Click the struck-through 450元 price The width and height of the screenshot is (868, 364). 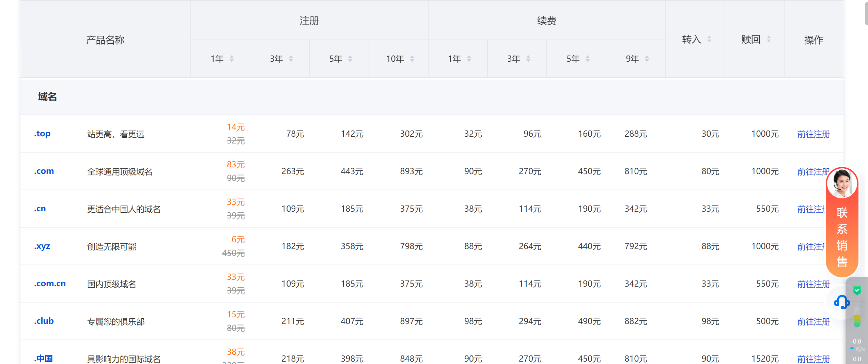click(233, 253)
